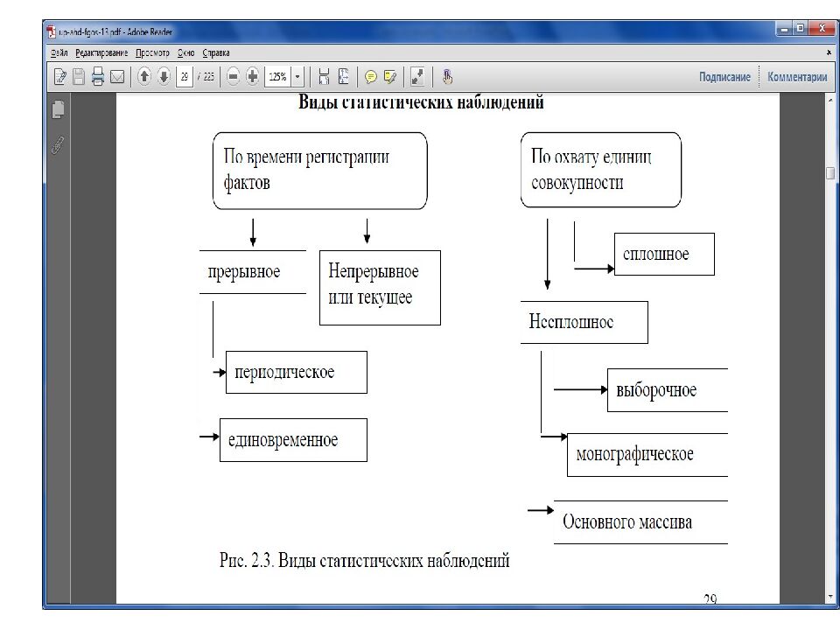Zoom out using the minus button
The width and height of the screenshot is (840, 630).
234,76
